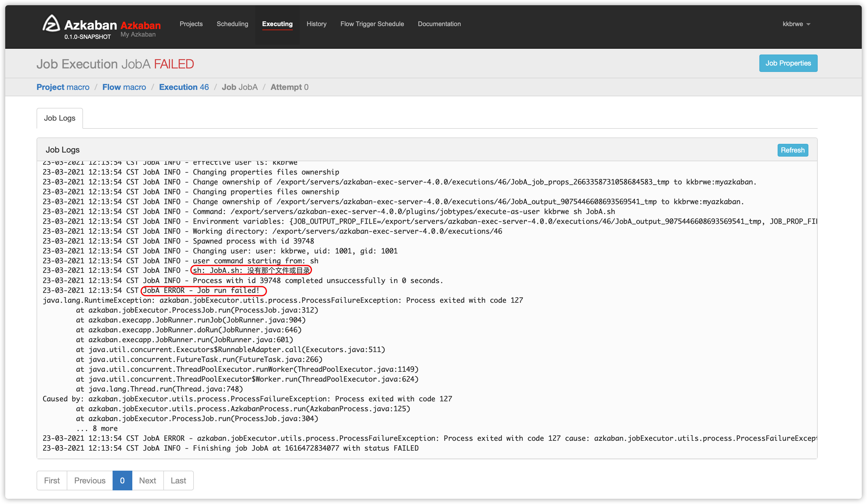Click the 'at java.lang.Thread.run' trace line
This screenshot has height=504, width=867.
click(x=160, y=389)
